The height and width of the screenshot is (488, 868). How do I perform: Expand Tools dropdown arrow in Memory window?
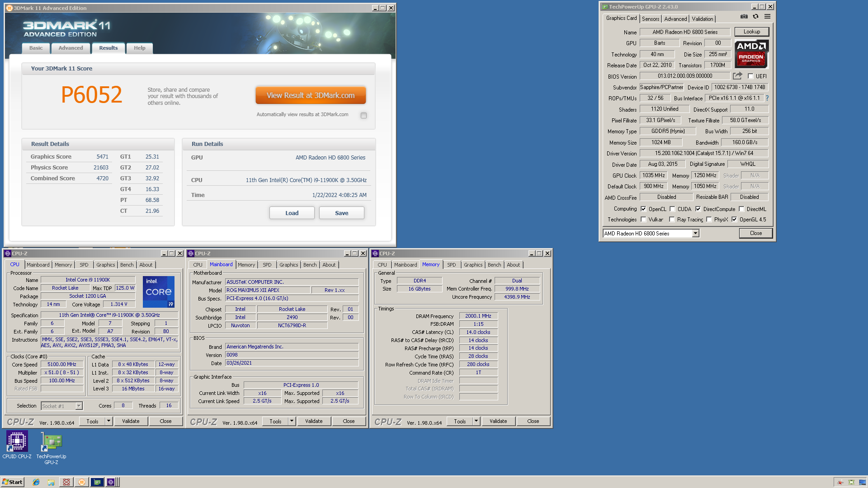(476, 421)
